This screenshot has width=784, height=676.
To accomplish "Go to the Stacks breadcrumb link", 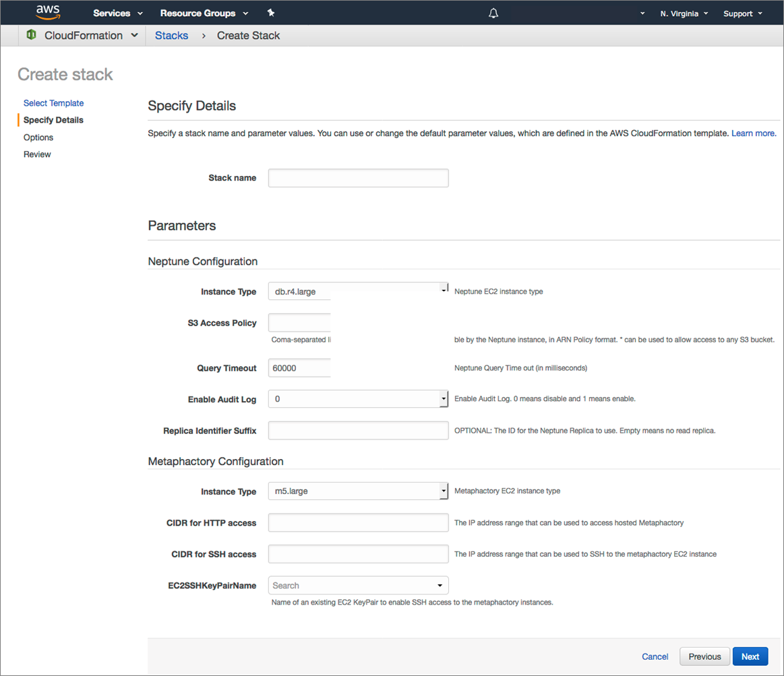I will coord(171,36).
